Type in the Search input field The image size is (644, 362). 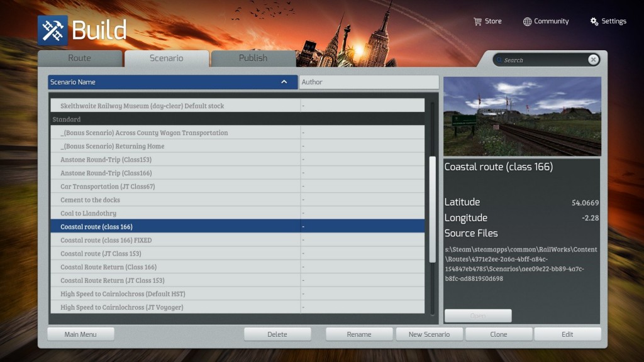coord(544,60)
